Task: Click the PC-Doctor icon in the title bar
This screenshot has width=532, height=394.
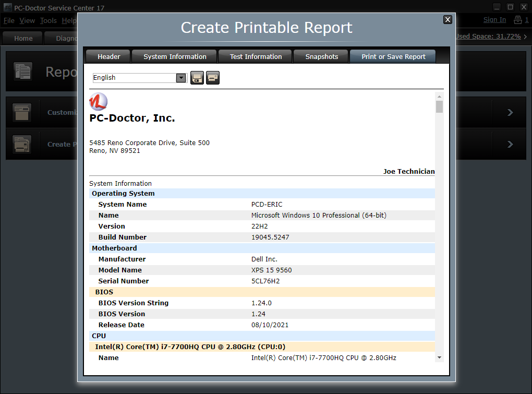Action: 7,7
